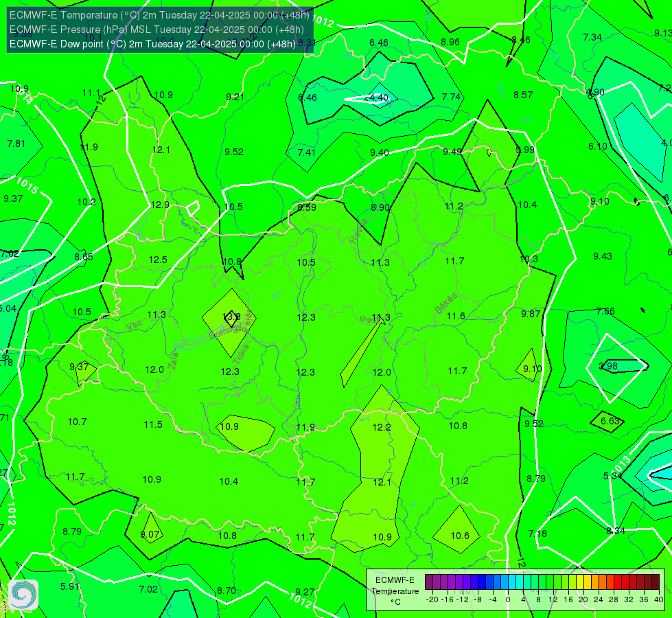Click the 9.40 temperature value
This screenshot has width=672, height=618.
(380, 152)
